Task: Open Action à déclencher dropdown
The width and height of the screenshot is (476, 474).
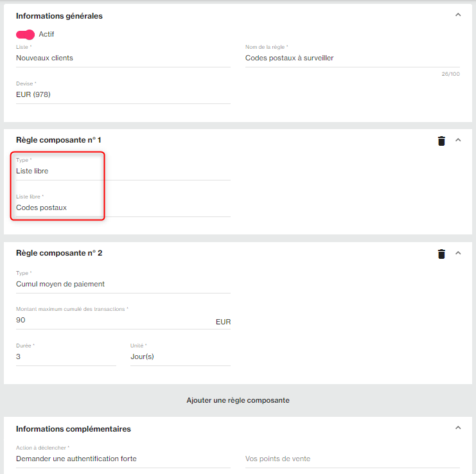Action: tap(122, 459)
